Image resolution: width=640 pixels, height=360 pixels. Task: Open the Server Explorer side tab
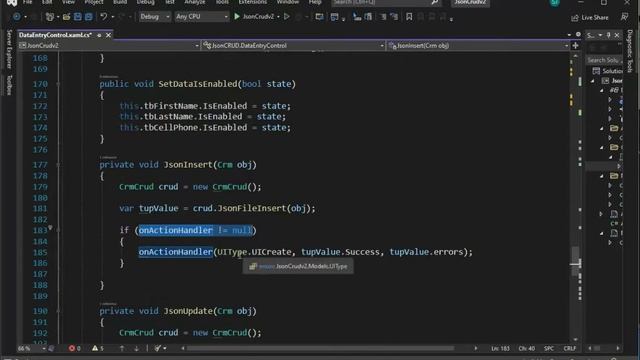point(9,49)
